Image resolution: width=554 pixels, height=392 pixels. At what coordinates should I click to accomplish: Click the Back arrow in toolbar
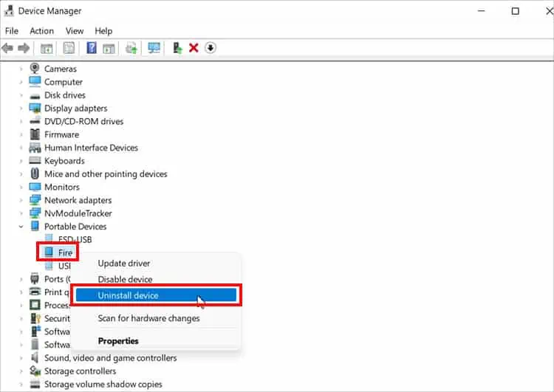(x=7, y=48)
